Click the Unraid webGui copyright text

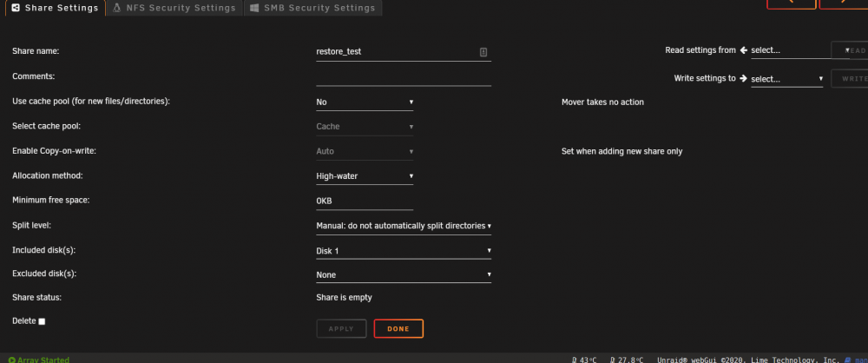click(x=748, y=360)
